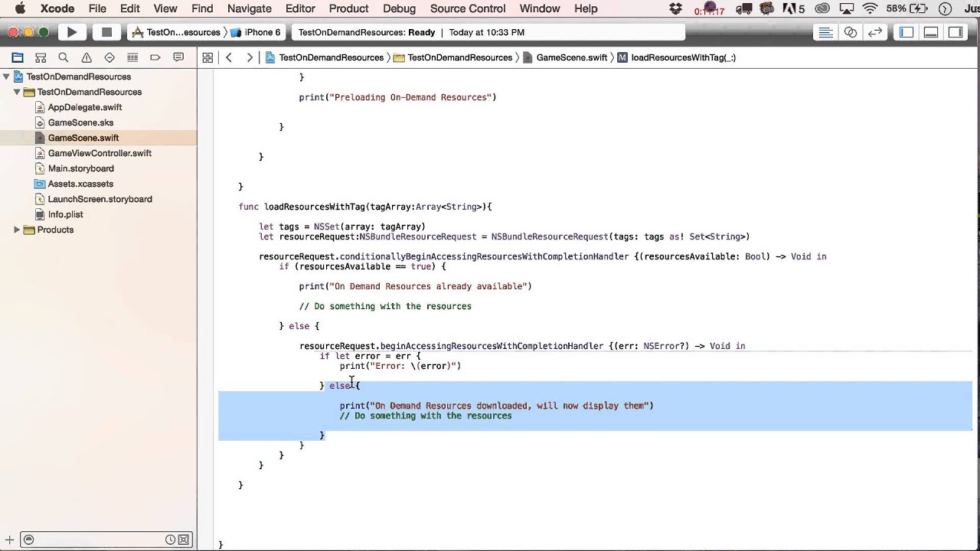Collapse the TestOnDemandResources project root

pos(6,77)
